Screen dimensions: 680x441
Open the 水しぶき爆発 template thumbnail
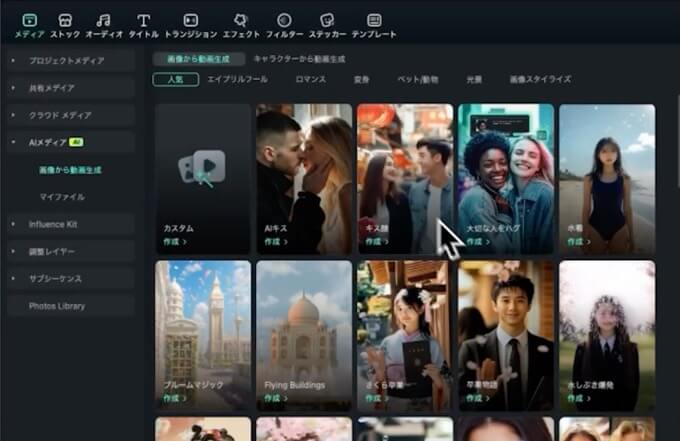(x=607, y=335)
